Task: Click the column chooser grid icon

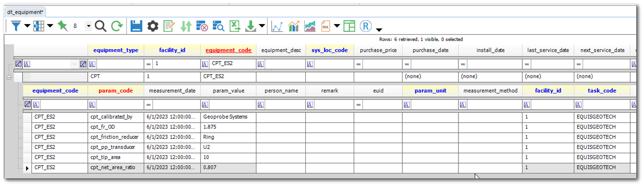Action: click(39, 26)
